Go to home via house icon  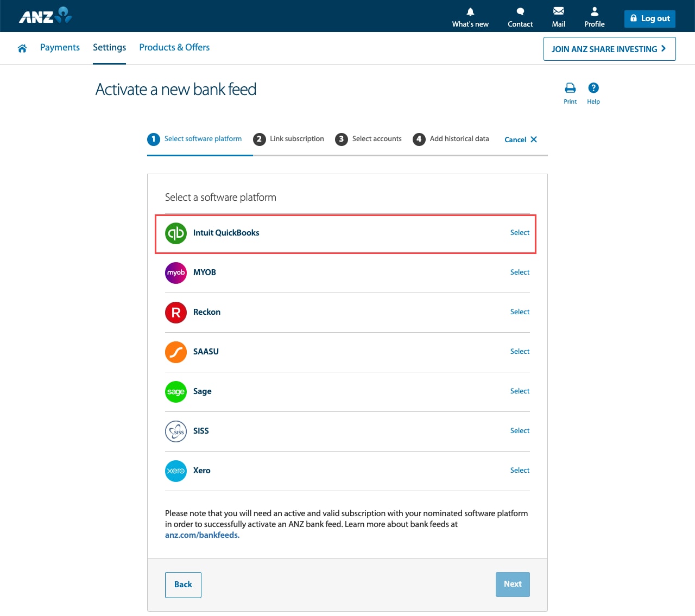(22, 48)
